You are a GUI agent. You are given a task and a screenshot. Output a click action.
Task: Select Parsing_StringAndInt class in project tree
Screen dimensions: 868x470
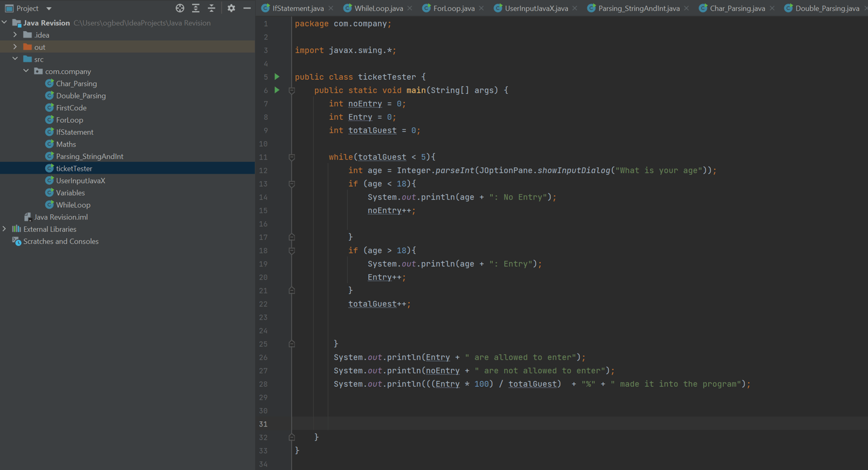[89, 157]
